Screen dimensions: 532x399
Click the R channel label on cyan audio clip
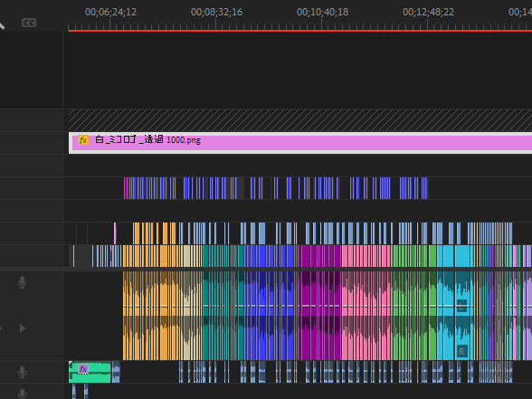[461, 351]
